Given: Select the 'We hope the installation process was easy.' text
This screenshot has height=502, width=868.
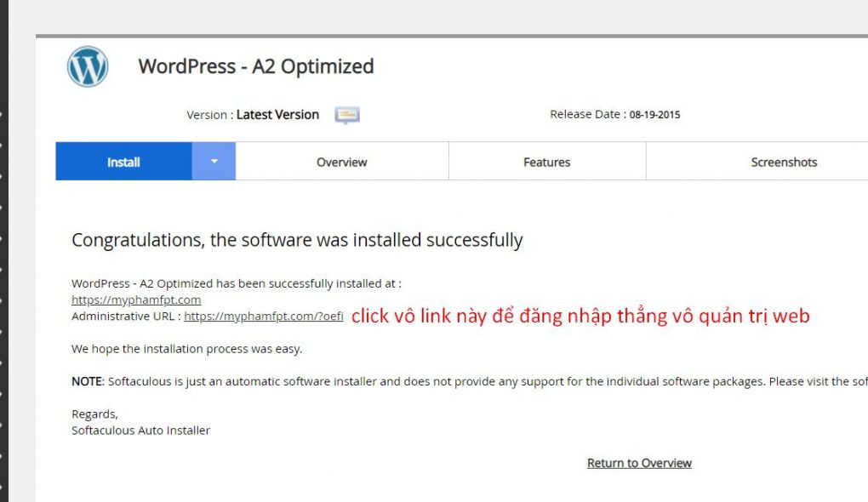Looking at the screenshot, I should 187,349.
